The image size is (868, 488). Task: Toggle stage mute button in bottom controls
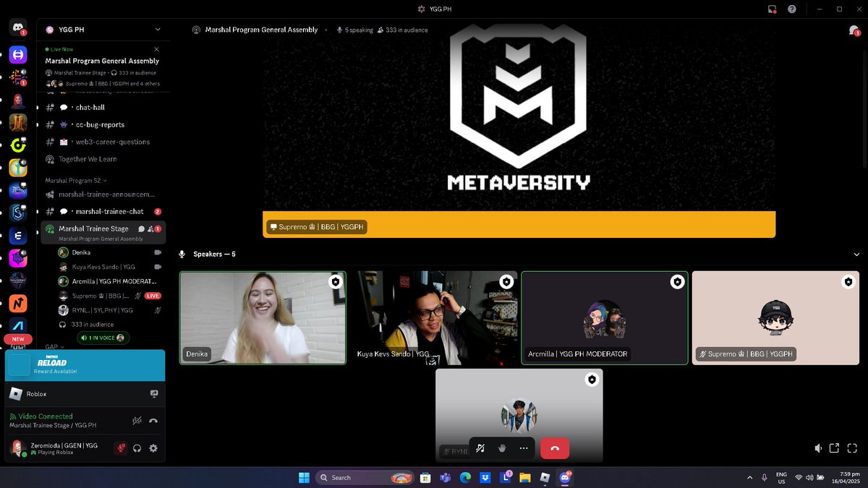click(480, 448)
